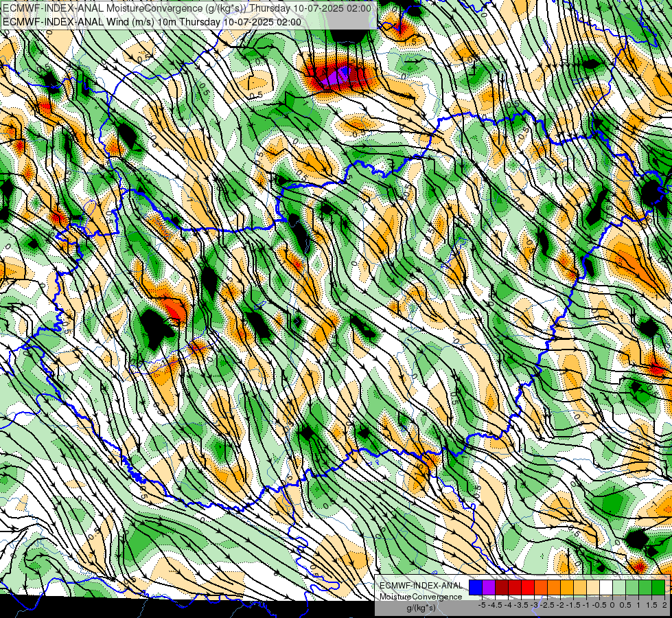Click the MoistureConvergence label in the legend
Screen dimensions: 672x618
coord(421,597)
